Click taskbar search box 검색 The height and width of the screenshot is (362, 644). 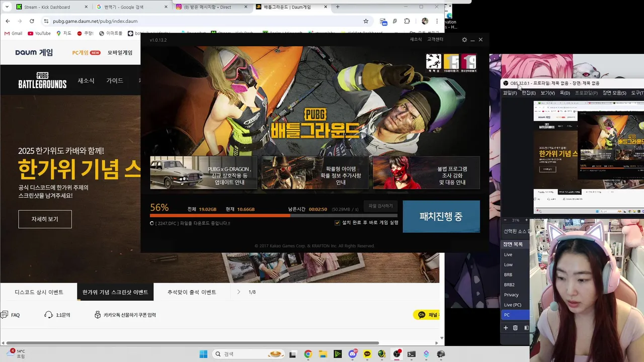click(248, 354)
